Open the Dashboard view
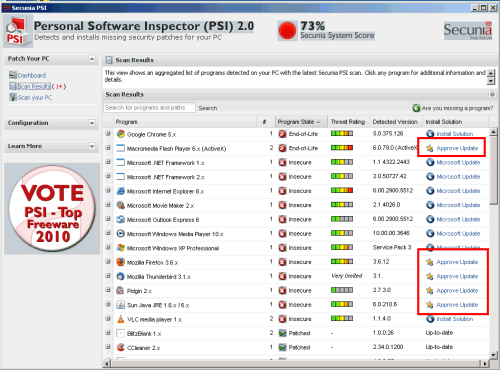The height and width of the screenshot is (370, 500). pos(32,75)
